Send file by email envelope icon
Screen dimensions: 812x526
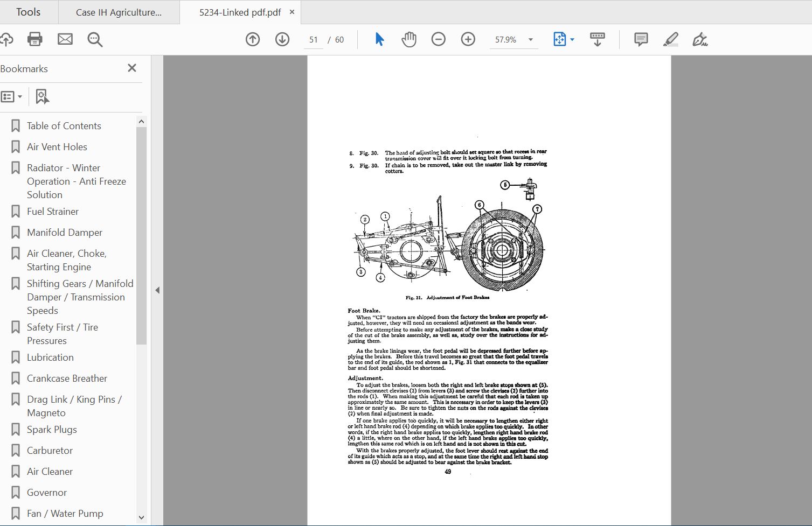[x=65, y=39]
